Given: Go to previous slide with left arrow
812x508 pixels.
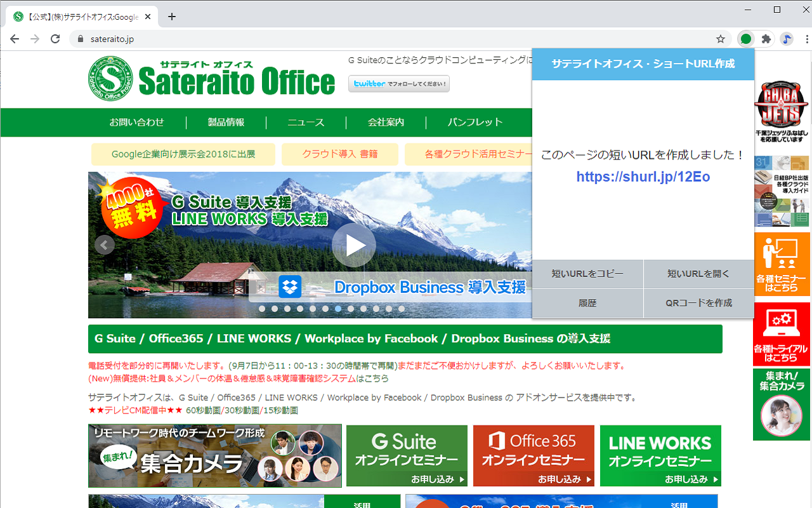Looking at the screenshot, I should 105,244.
